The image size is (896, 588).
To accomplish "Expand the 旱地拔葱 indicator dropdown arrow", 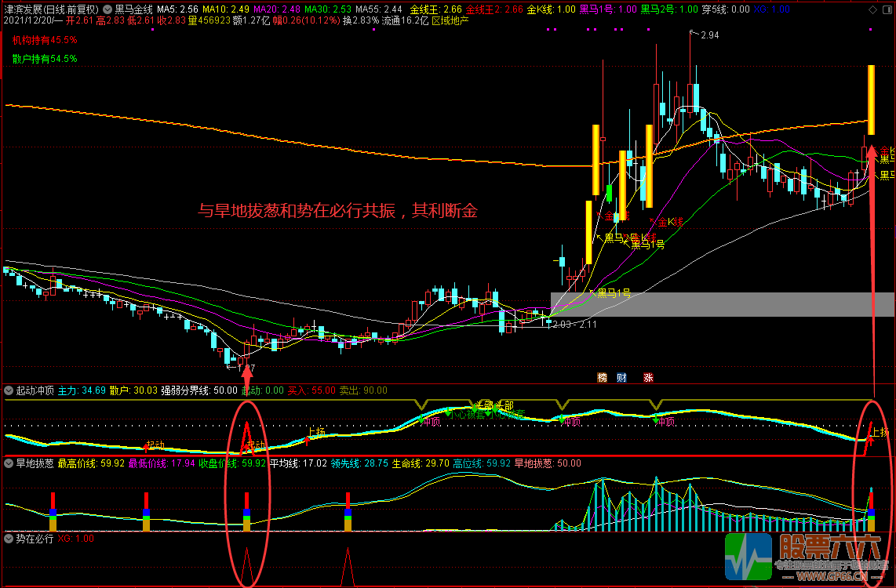I will point(9,463).
